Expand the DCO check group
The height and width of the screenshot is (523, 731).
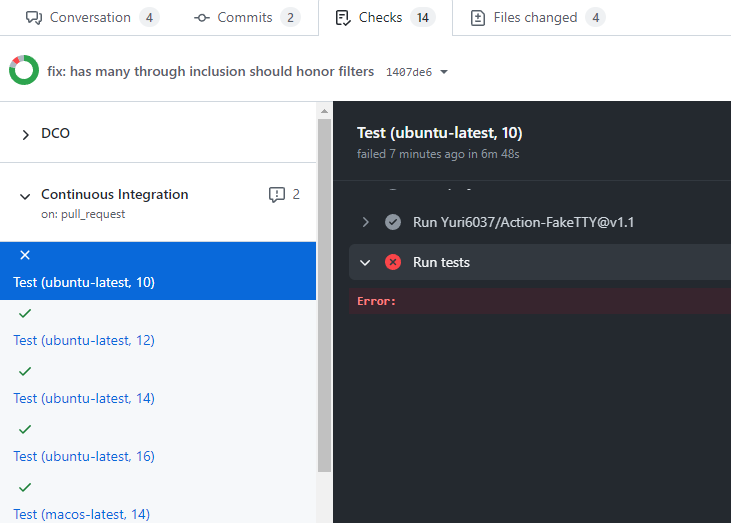point(26,135)
